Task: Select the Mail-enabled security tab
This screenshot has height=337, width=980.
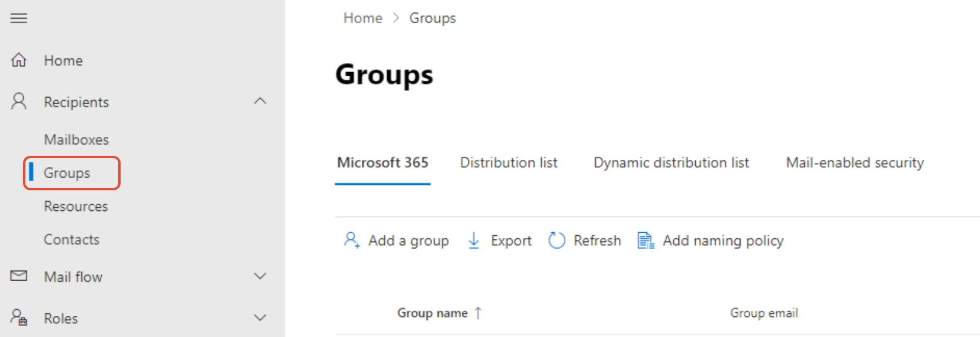Action: tap(855, 162)
